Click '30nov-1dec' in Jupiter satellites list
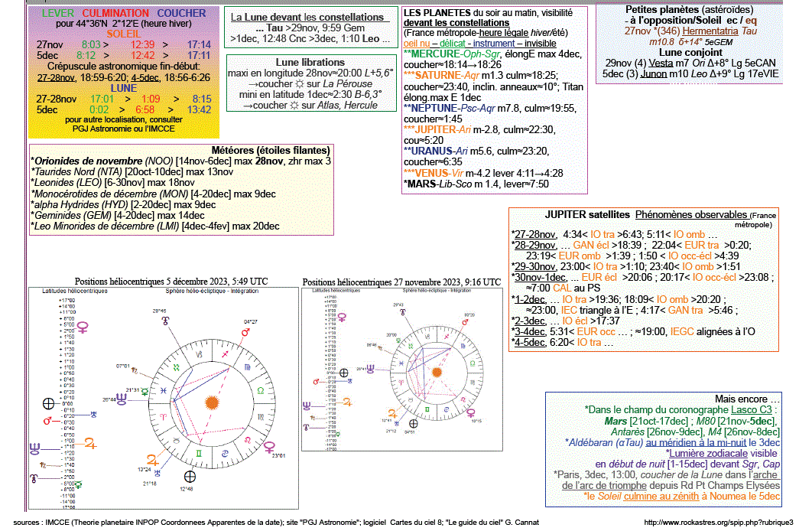This screenshot has width=812, height=531. 540,278
